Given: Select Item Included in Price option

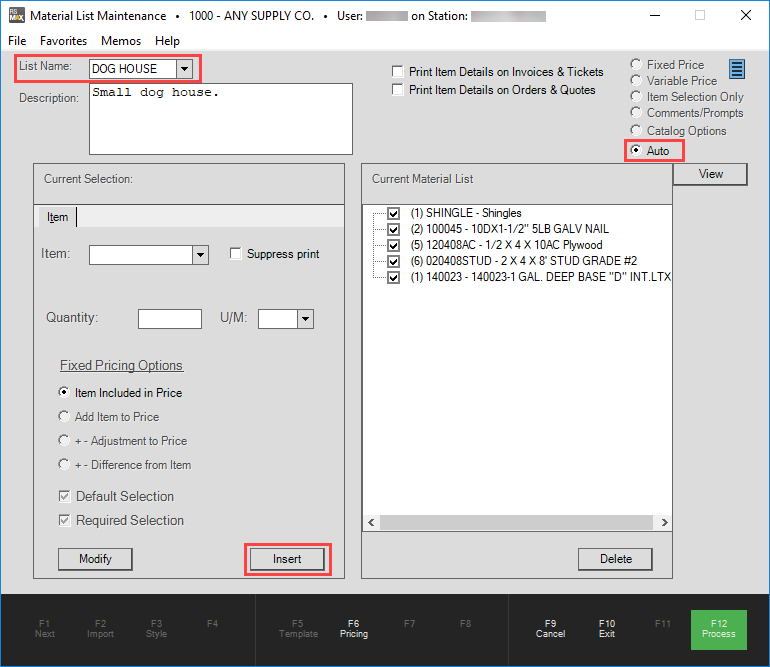Looking at the screenshot, I should 64,392.
